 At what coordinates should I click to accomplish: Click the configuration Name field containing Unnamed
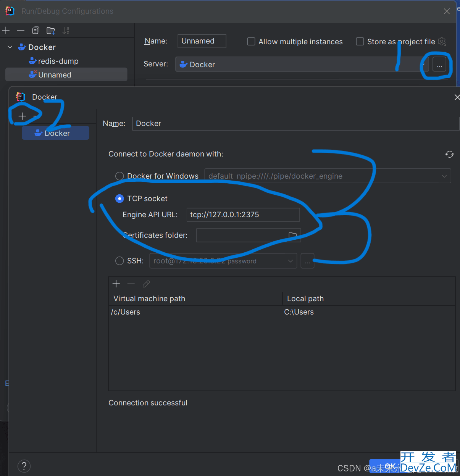click(202, 41)
